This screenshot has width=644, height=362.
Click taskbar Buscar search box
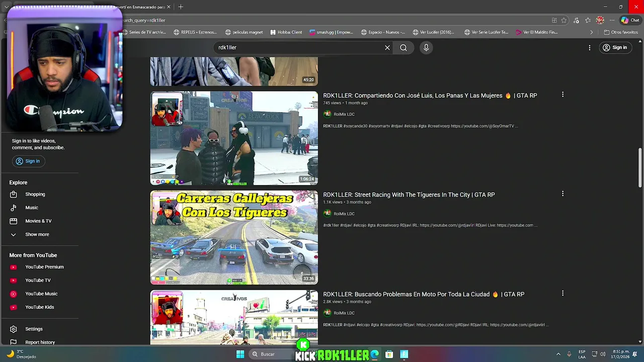point(272,354)
